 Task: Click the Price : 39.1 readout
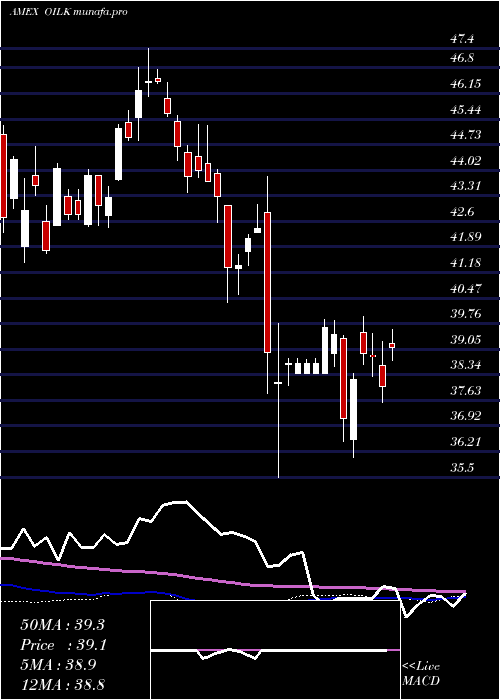[62, 645]
